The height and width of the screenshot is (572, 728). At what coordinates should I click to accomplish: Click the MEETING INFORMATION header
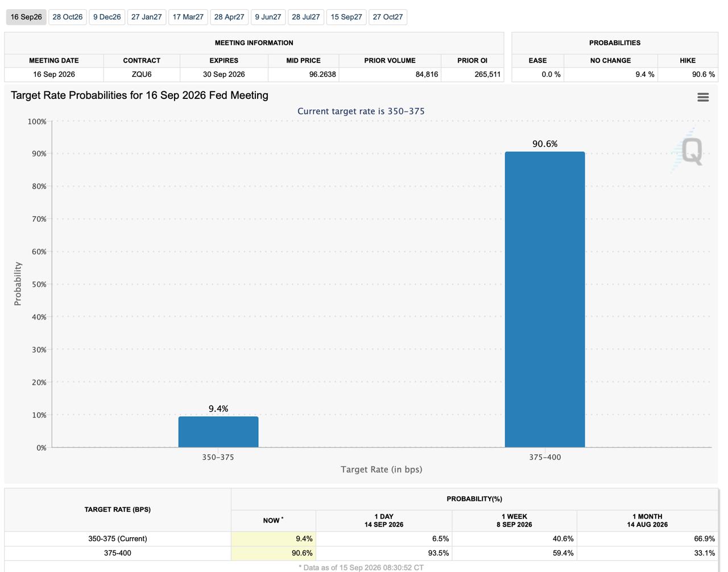(x=254, y=43)
